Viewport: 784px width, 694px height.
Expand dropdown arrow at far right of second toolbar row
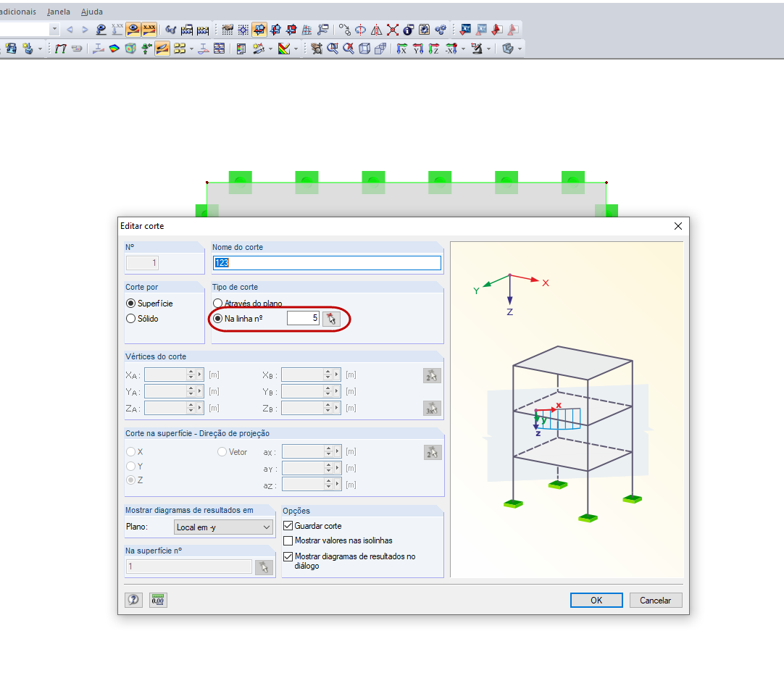tap(520, 49)
